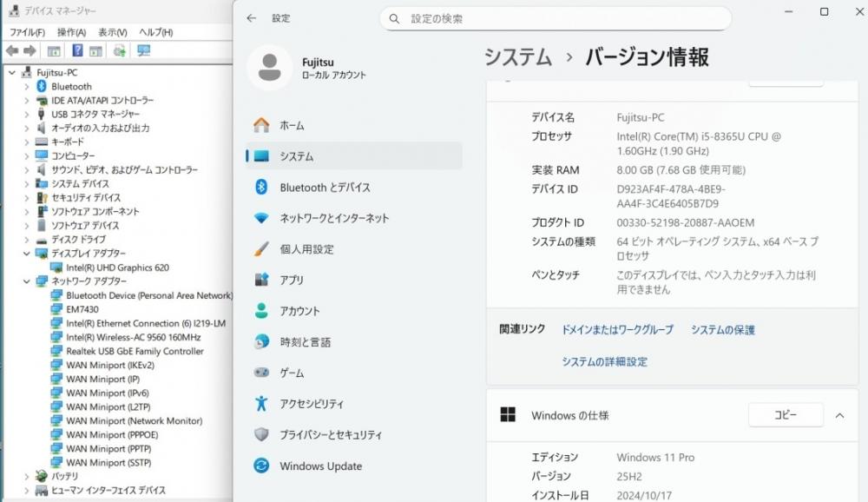Viewport: 868px width, 502px height.
Task: Select Intel(R) UHD Graphics 620 device
Action: [117, 268]
